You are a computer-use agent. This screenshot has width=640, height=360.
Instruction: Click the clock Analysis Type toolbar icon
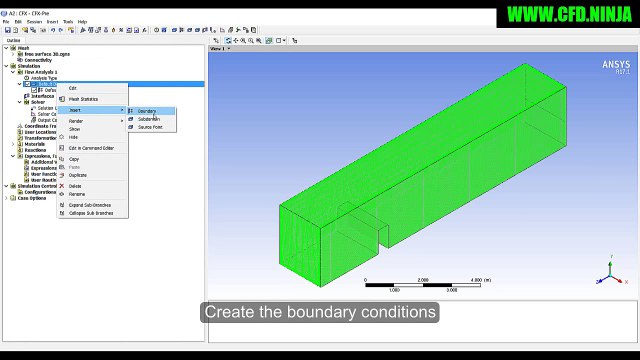pyautogui.click(x=156, y=30)
